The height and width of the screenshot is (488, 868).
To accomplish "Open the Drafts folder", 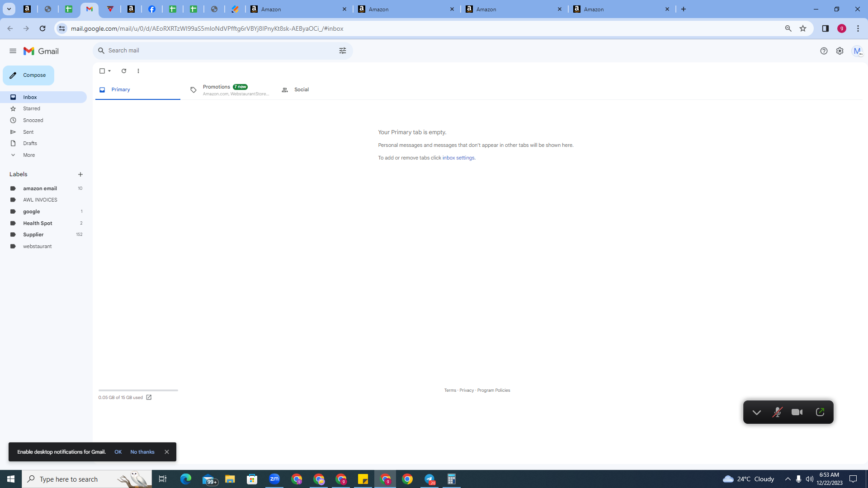I will pos(43,144).
